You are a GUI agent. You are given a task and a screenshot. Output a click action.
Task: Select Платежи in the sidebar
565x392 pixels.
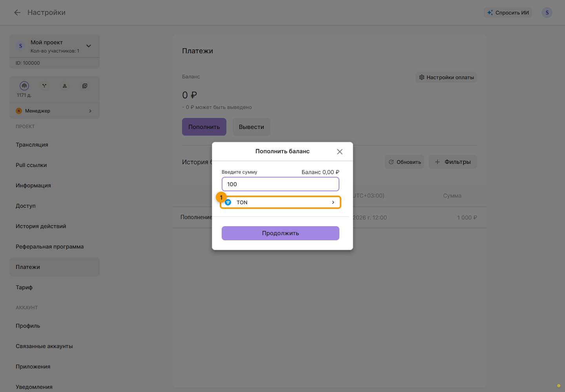click(x=55, y=267)
